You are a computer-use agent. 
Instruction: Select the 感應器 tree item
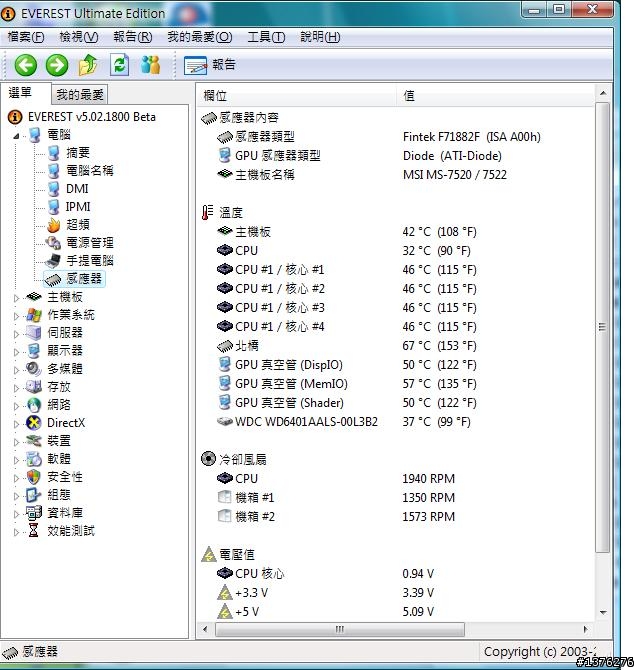(x=74, y=279)
